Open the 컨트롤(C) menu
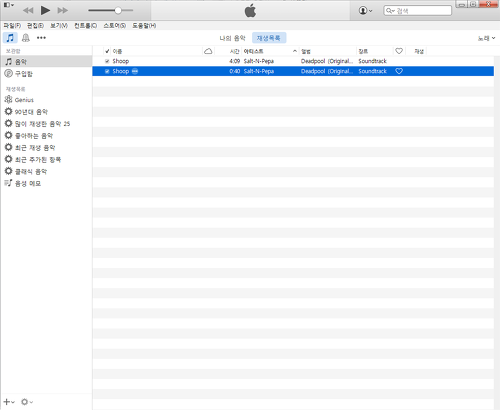This screenshot has width=500, height=410. point(86,26)
